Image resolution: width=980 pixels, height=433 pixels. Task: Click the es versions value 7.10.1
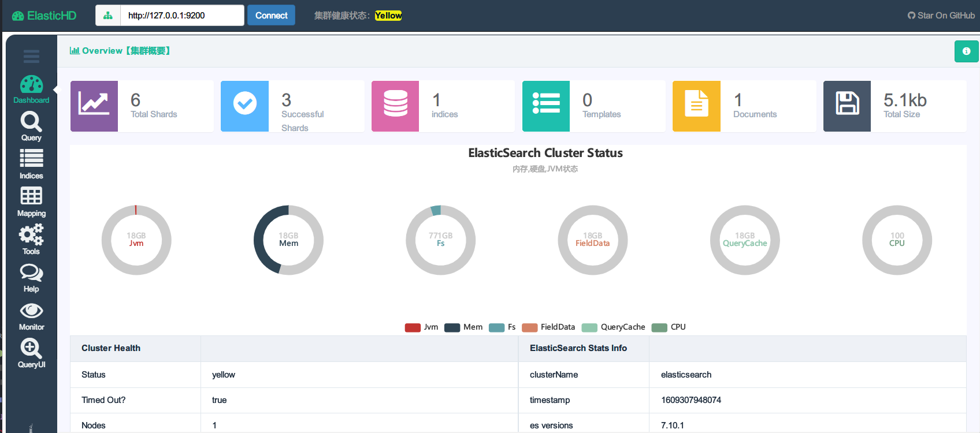(673, 425)
